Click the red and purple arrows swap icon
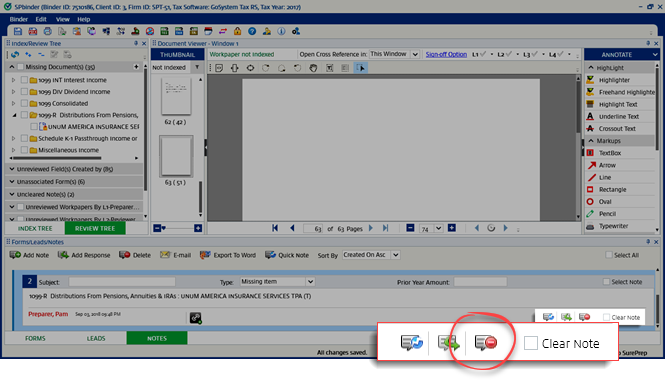Viewport: 665px width, 383px height. coord(223,31)
